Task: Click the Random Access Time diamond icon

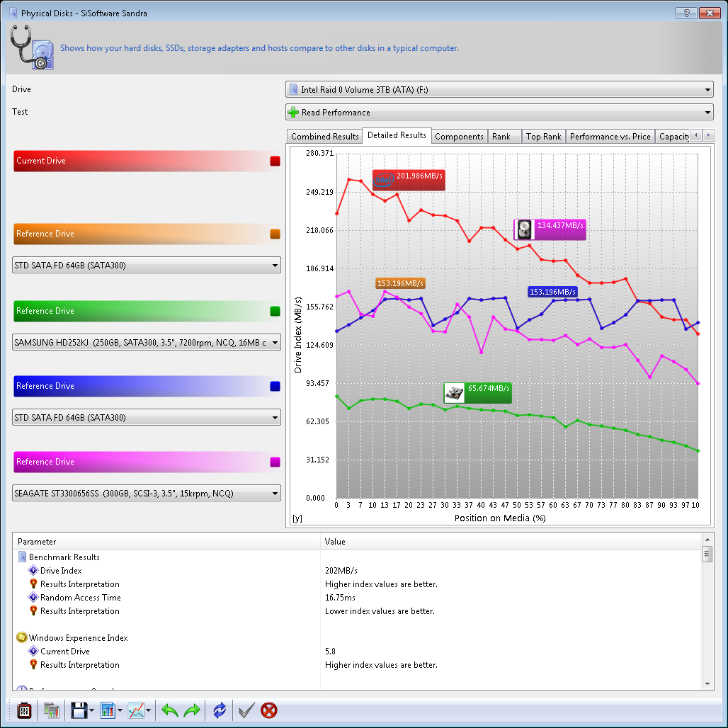Action: point(33,597)
